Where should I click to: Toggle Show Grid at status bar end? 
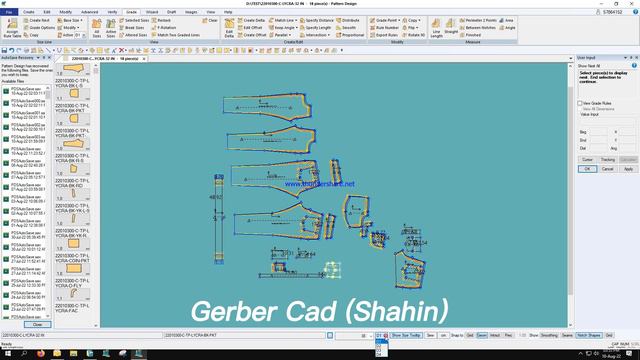click(609, 335)
